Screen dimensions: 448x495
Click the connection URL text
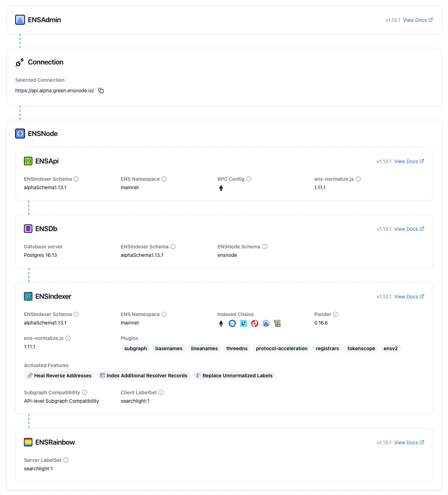tap(55, 91)
